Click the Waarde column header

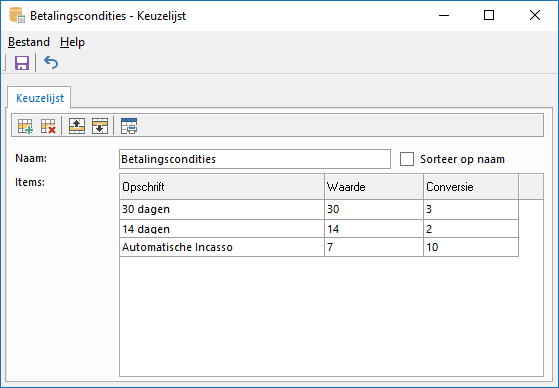click(374, 187)
